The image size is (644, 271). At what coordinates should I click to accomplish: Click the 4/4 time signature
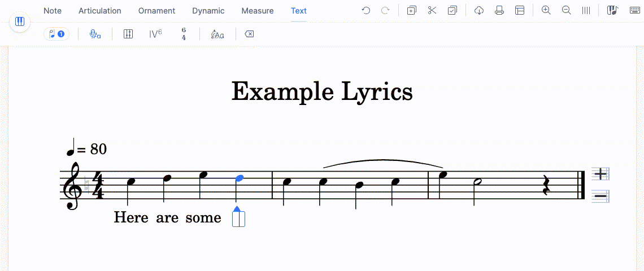(97, 186)
